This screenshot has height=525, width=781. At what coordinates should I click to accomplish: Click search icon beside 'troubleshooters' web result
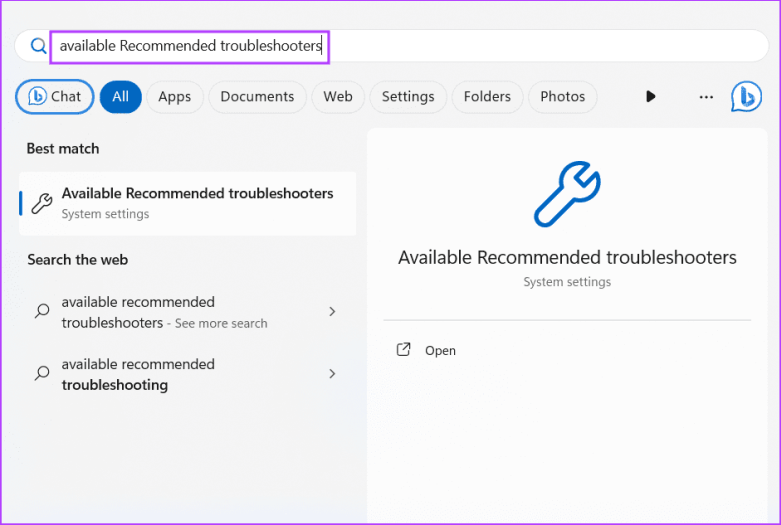click(42, 312)
